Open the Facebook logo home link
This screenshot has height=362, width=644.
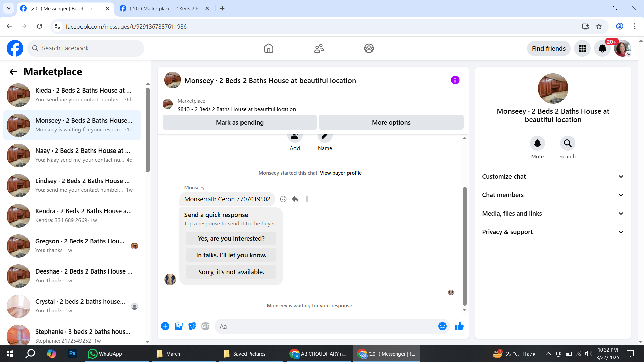(15, 48)
